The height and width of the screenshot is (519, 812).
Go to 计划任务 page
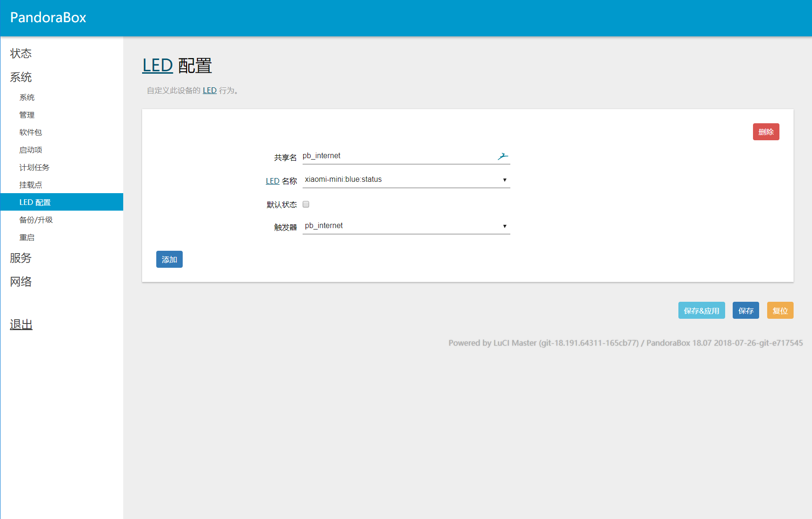pos(34,167)
